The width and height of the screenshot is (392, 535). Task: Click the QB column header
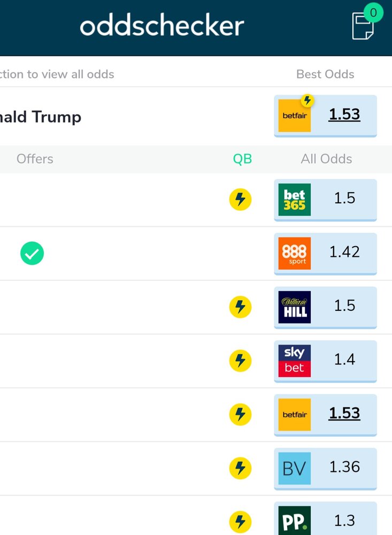click(242, 159)
